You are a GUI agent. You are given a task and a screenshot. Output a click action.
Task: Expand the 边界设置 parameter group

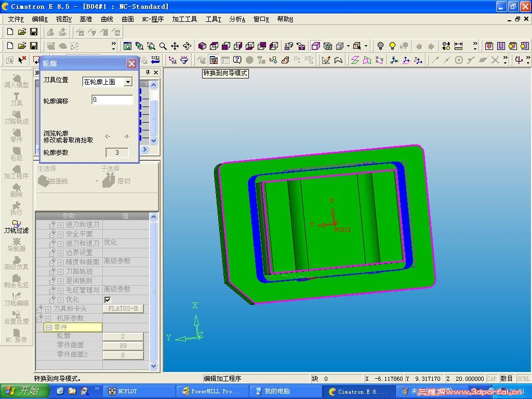click(60, 253)
